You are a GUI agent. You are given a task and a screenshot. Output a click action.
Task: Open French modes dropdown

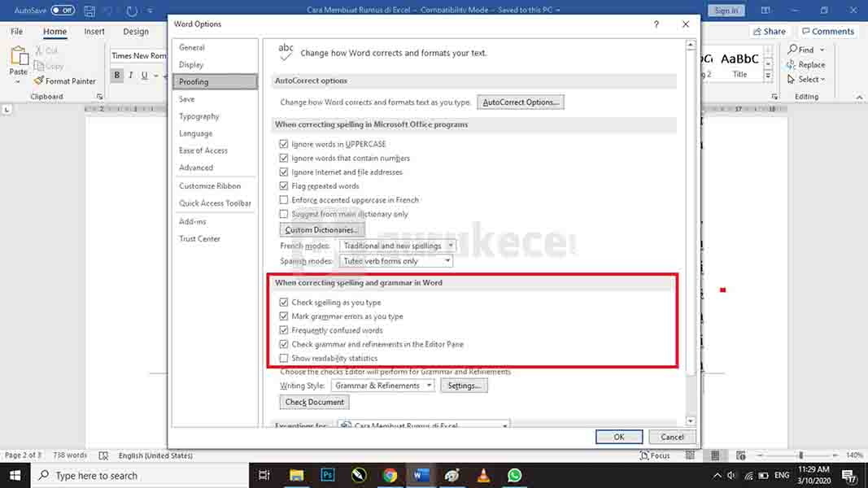(398, 246)
